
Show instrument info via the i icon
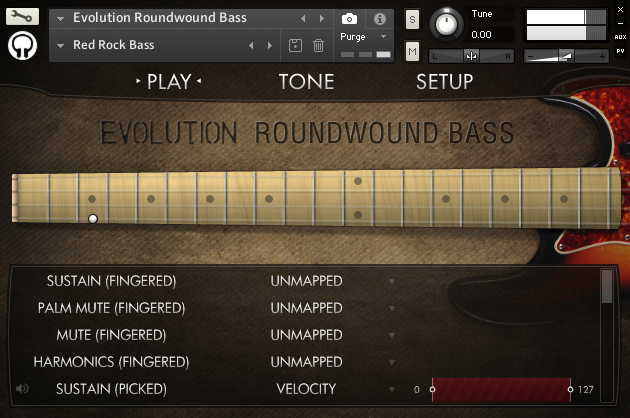pyautogui.click(x=380, y=18)
